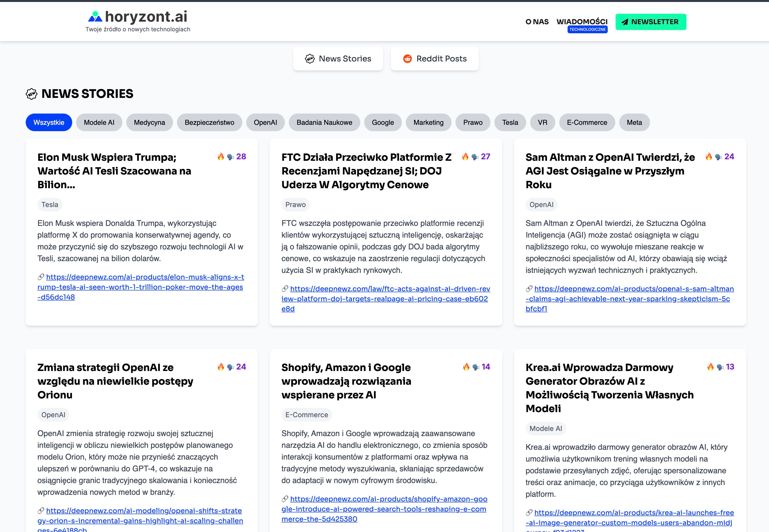This screenshot has height=532, width=769.
Task: Click the fire icon on Elon Musk story
Action: [221, 157]
